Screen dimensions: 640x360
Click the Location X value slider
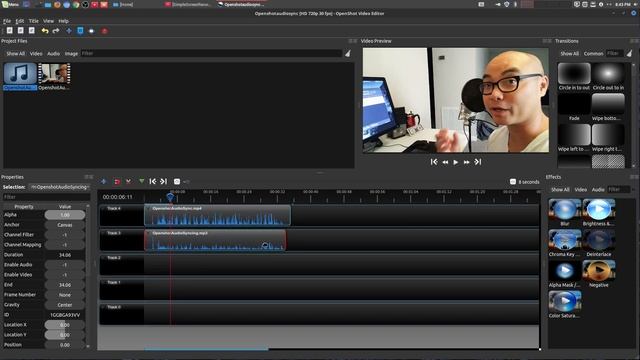point(65,325)
